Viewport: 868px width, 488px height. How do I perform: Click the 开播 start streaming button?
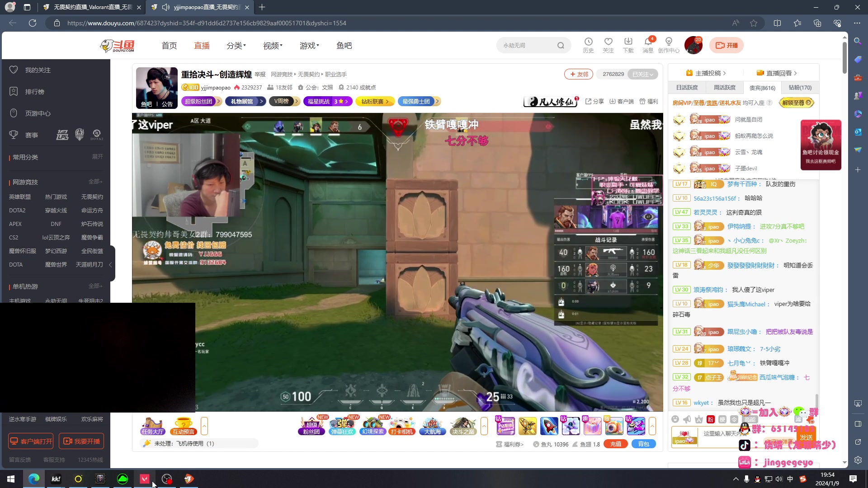tap(726, 45)
